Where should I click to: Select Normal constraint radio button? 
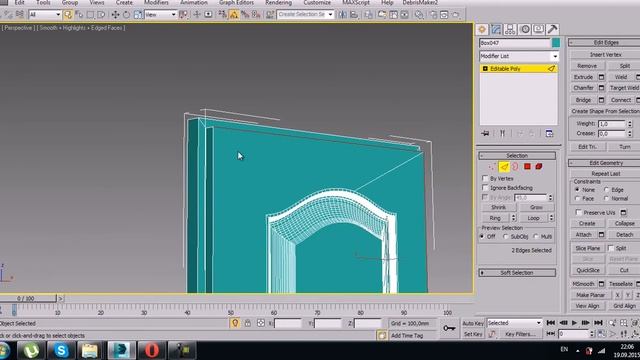click(x=607, y=199)
